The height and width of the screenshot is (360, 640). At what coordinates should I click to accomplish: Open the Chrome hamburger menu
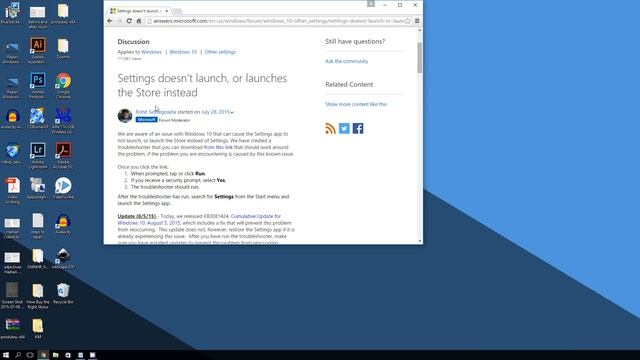417,21
